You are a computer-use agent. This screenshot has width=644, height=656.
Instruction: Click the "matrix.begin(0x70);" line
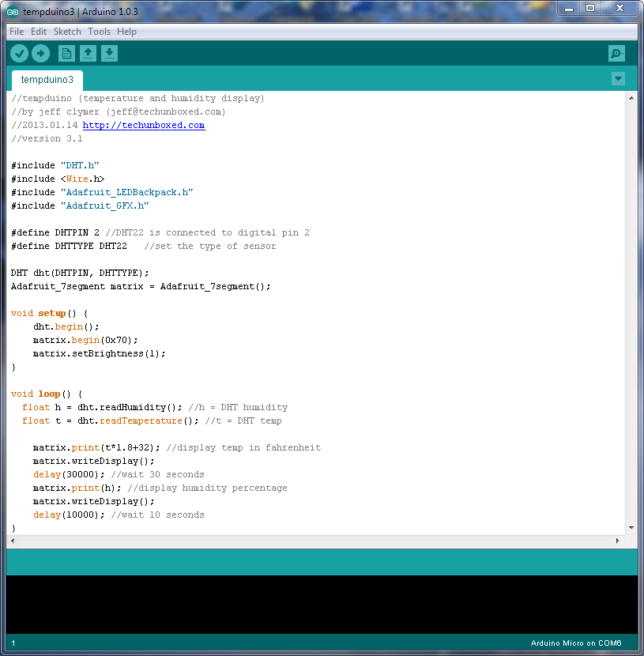tap(85, 340)
